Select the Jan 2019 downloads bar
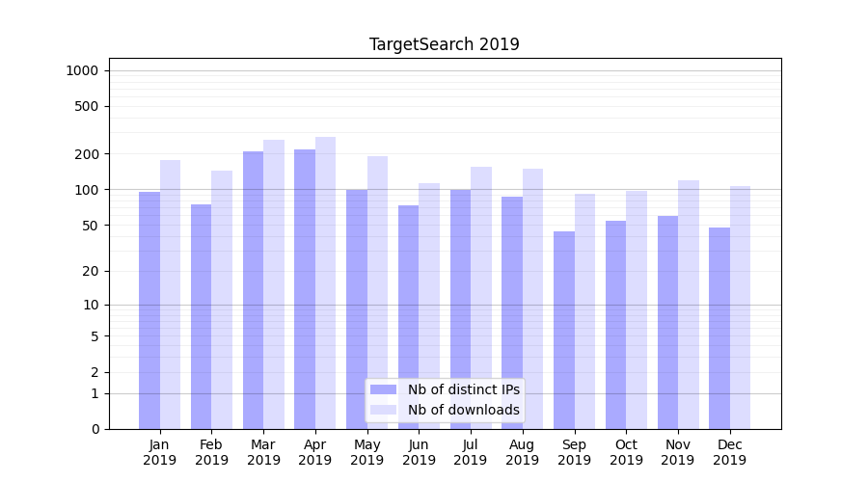The width and height of the screenshot is (868, 482). click(171, 294)
